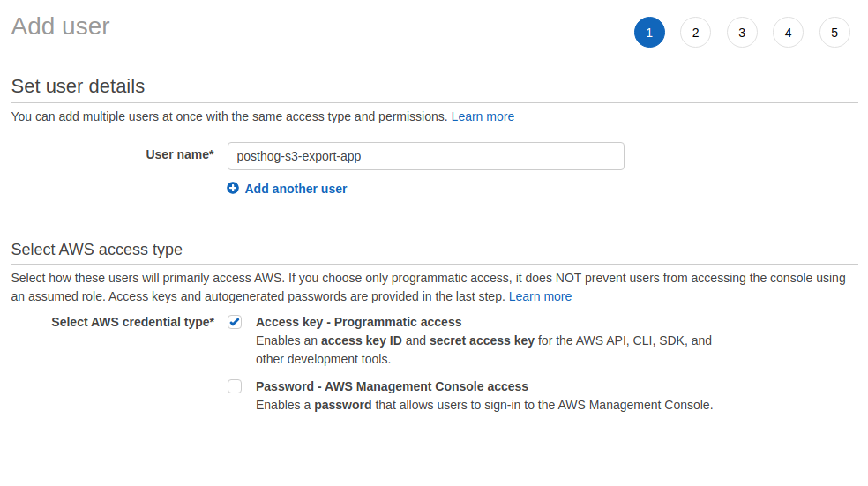868x486 pixels.
Task: Open Learn more link in access type description
Action: pyautogui.click(x=540, y=296)
